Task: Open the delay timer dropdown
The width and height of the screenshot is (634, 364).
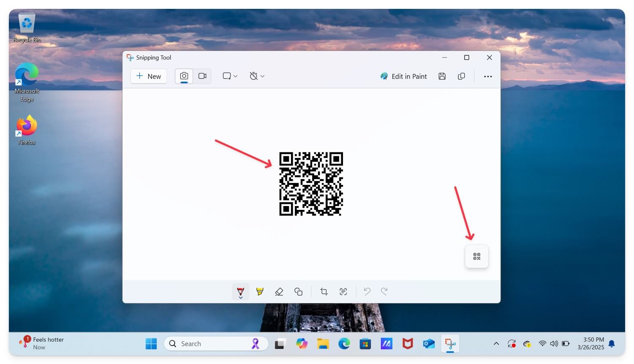Action: click(257, 76)
